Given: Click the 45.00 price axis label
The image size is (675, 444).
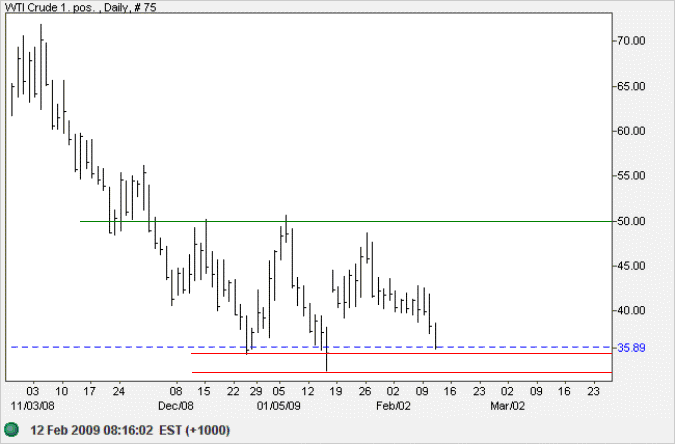Looking at the screenshot, I should click(x=631, y=266).
